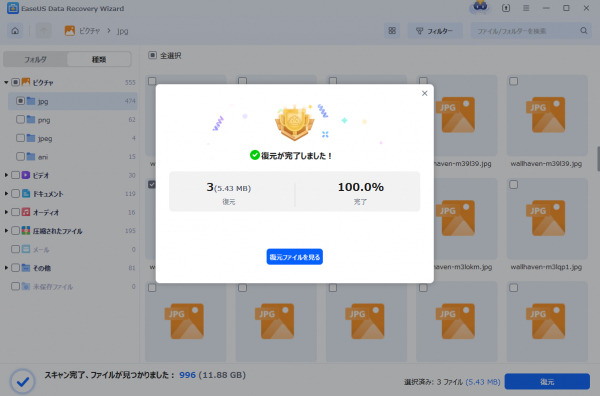Click the blue 復元 button
This screenshot has height=396, width=600.
point(547,381)
